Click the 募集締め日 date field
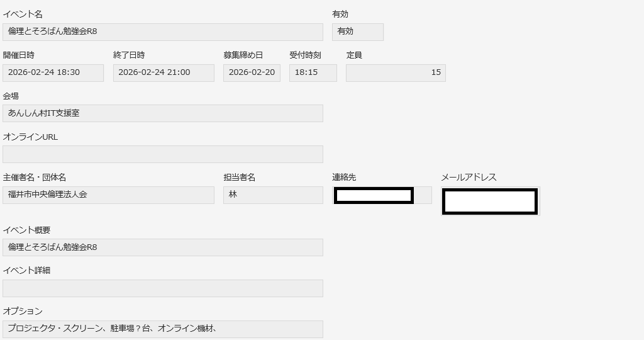644x340 pixels. click(252, 73)
